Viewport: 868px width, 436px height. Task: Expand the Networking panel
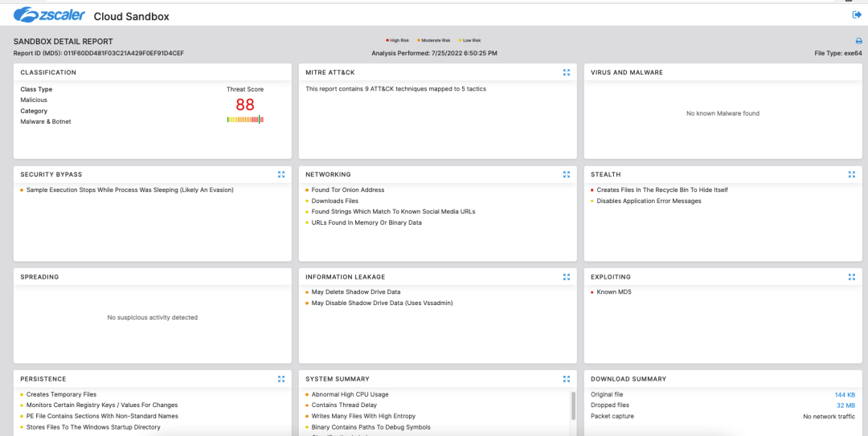[567, 174]
